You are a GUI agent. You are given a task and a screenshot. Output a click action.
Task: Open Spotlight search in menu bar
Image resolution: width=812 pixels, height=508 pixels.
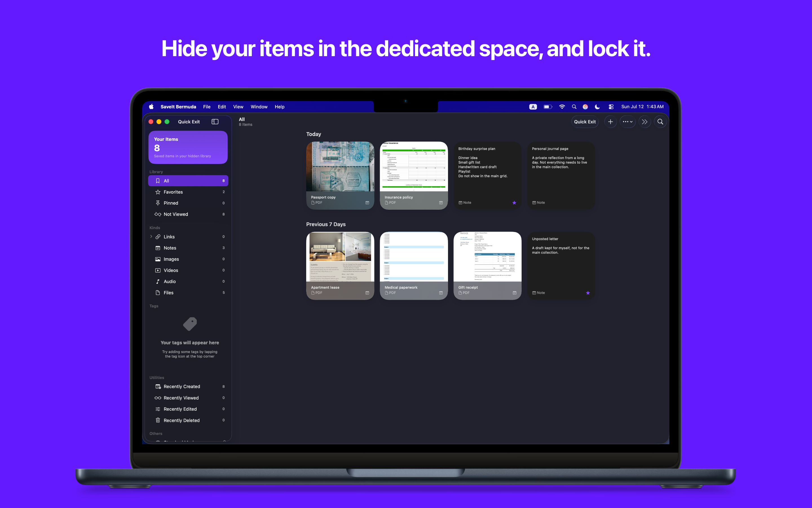coord(574,106)
